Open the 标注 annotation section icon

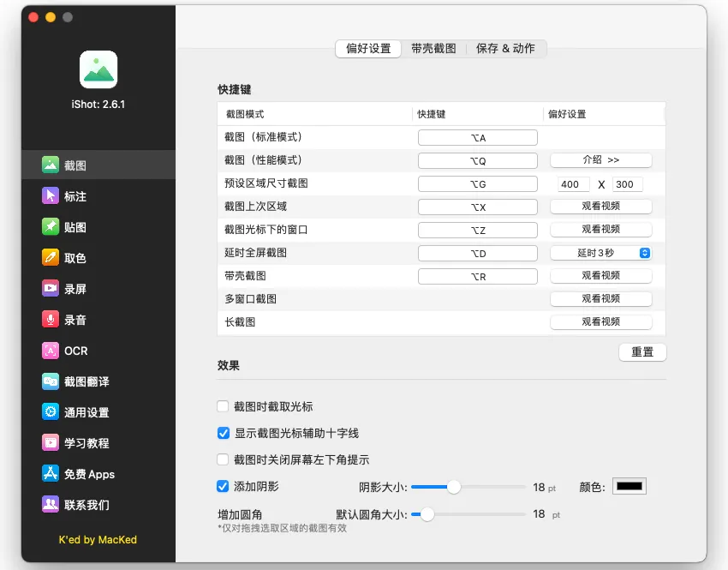point(51,196)
